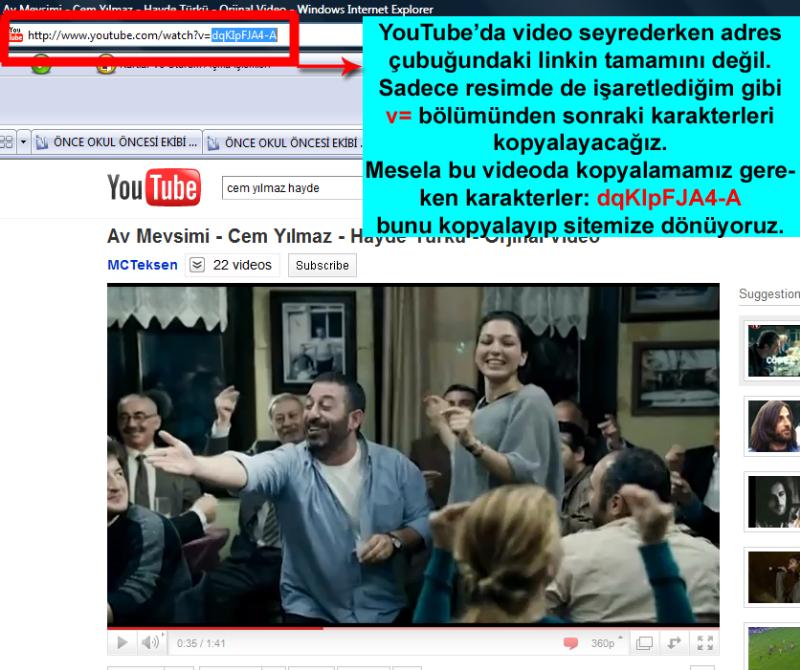
Task: Switch to the second ÖNCE OKUL ÖNCESİ EKİBİ tab
Action: [283, 142]
